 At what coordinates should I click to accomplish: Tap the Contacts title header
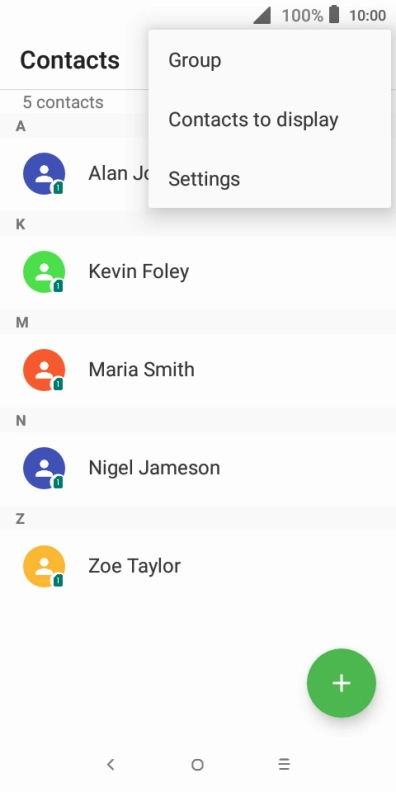coord(70,60)
